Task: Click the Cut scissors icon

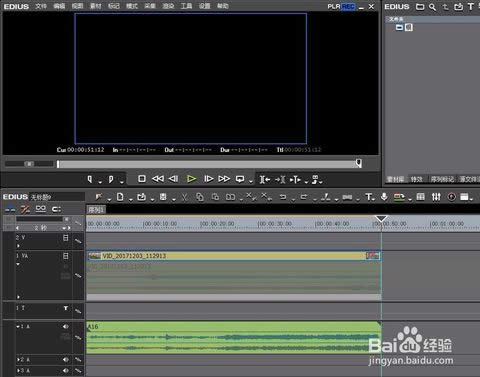Action: click(x=184, y=197)
